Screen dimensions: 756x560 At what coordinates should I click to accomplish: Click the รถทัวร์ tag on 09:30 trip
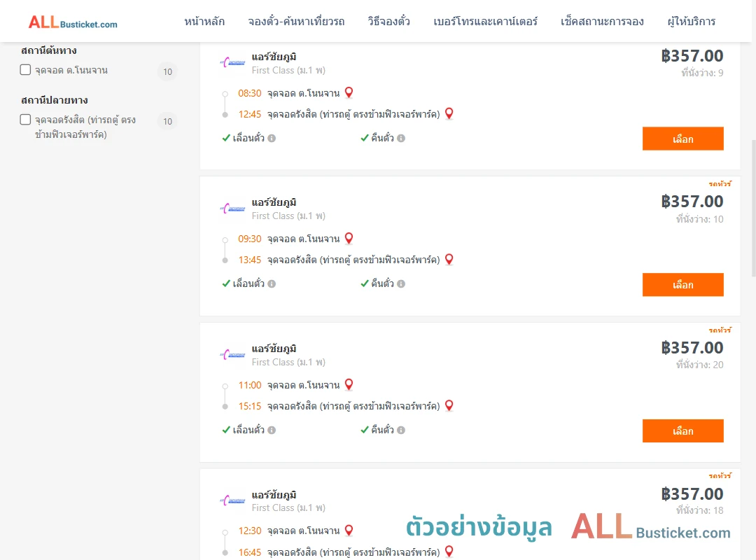click(720, 184)
